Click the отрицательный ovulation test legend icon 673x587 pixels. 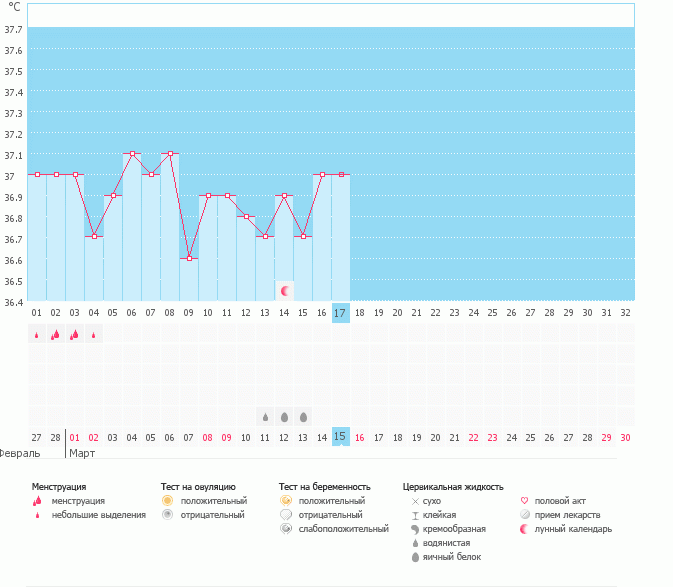pyautogui.click(x=168, y=515)
